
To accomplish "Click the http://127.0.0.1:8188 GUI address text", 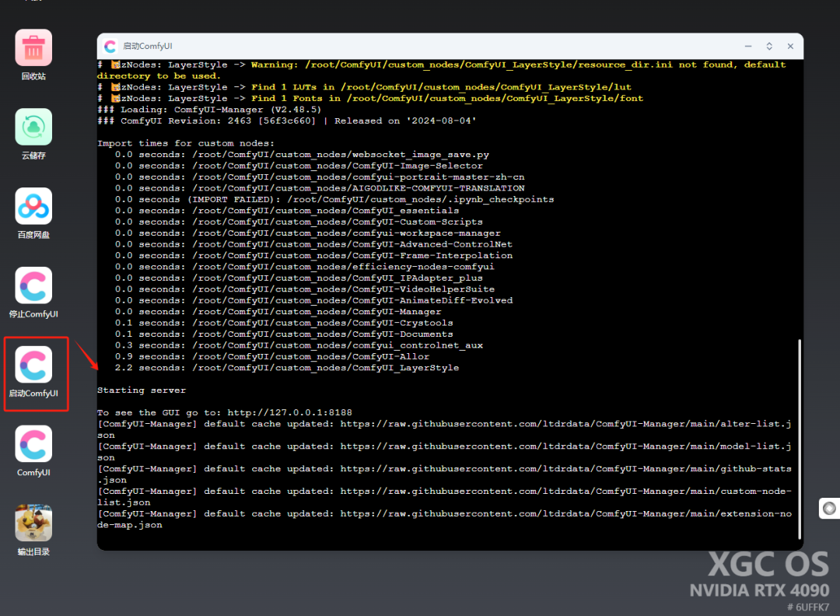I will (x=289, y=412).
